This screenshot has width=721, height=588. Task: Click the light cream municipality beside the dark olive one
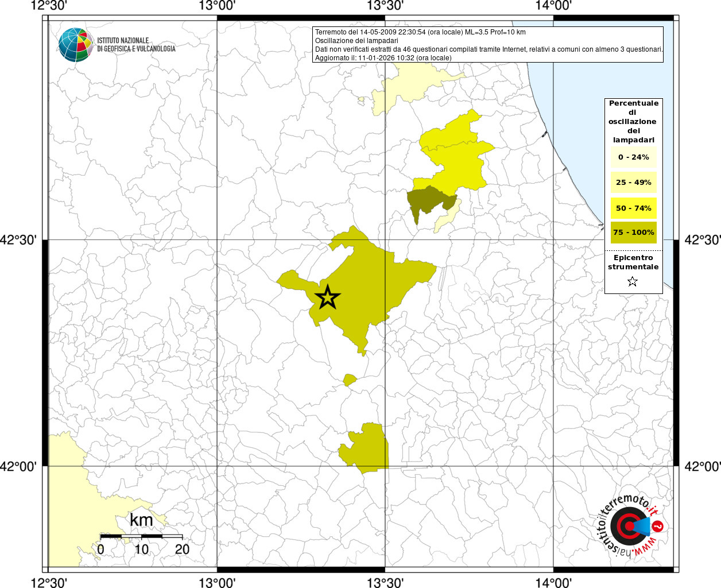[x=447, y=217]
